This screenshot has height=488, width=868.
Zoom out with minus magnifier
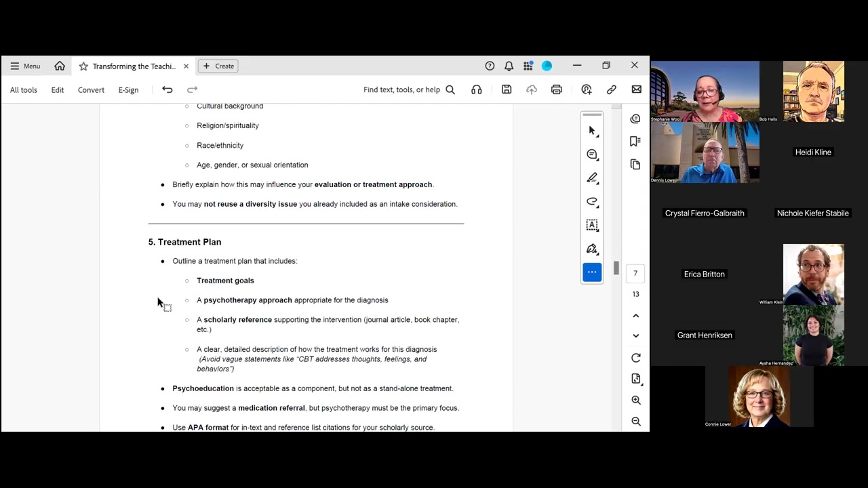pyautogui.click(x=636, y=422)
